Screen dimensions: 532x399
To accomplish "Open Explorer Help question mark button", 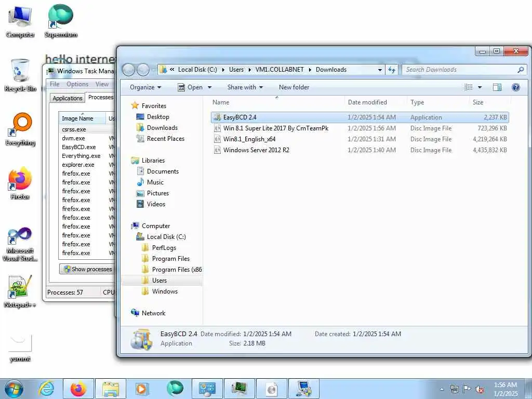I will click(516, 87).
